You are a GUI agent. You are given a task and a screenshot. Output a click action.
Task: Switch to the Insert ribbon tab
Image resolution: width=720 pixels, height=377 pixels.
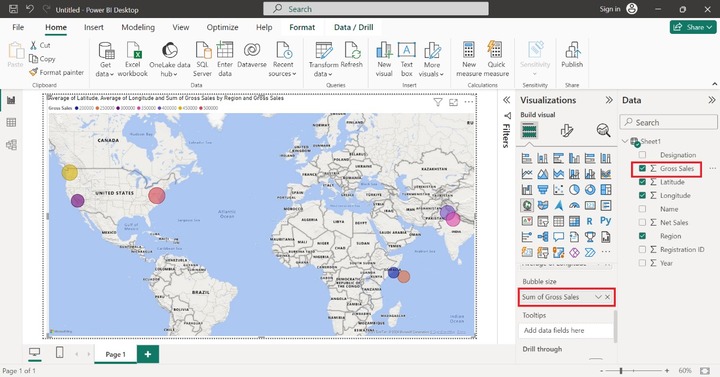(x=94, y=27)
